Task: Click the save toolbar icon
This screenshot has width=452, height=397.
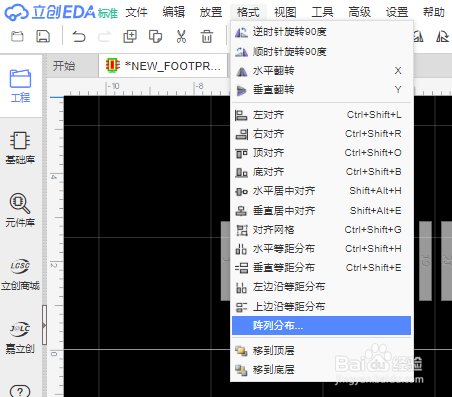Action: (43, 36)
